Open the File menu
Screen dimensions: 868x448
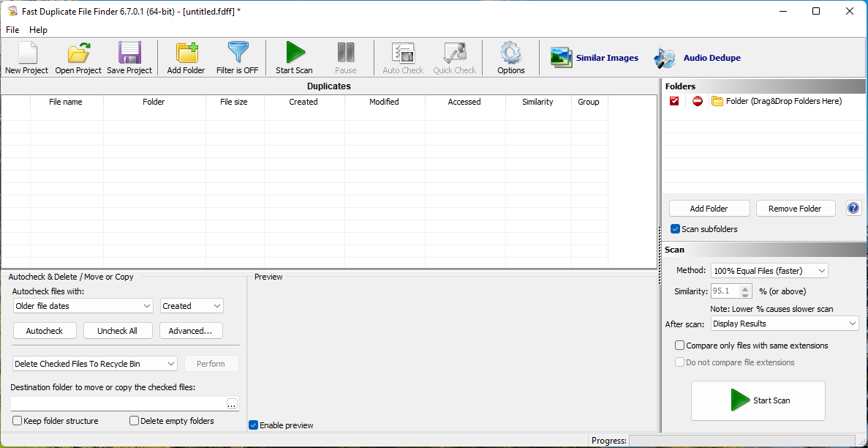coord(12,30)
